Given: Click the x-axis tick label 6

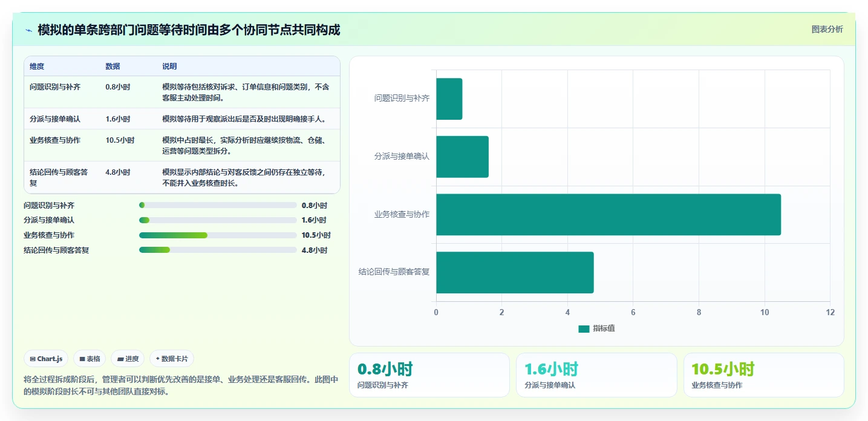Looking at the screenshot, I should pyautogui.click(x=633, y=312).
